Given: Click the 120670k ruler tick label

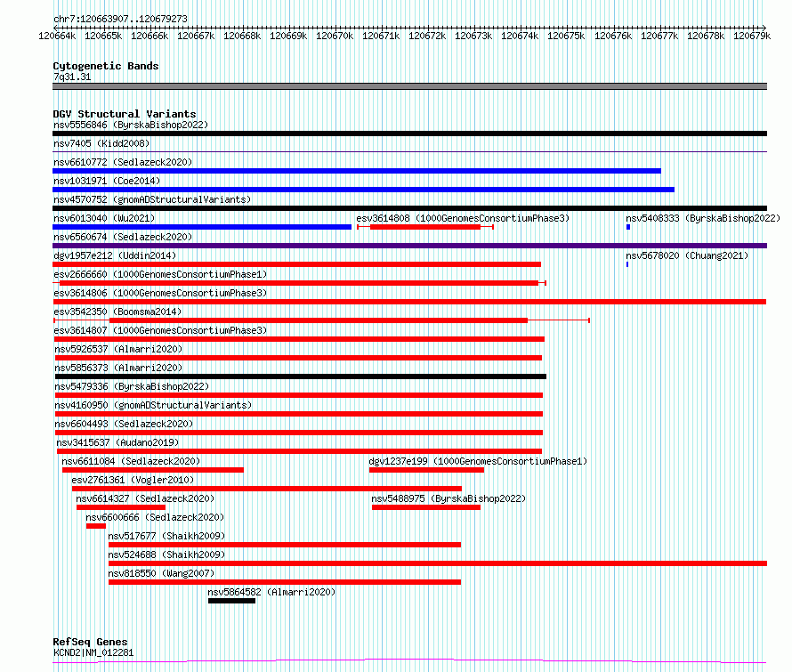Looking at the screenshot, I should [335, 36].
